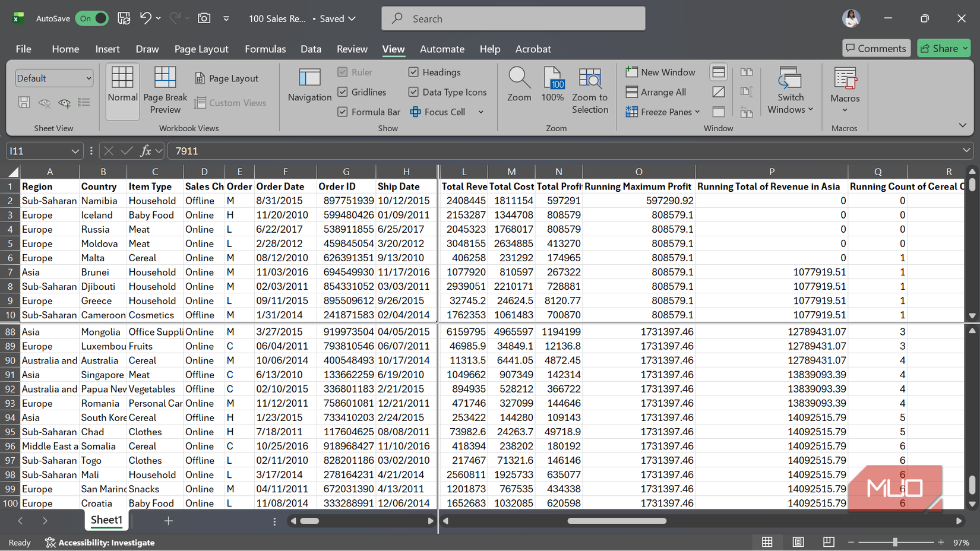
Task: Adjust the status bar zoom slider
Action: tap(894, 542)
